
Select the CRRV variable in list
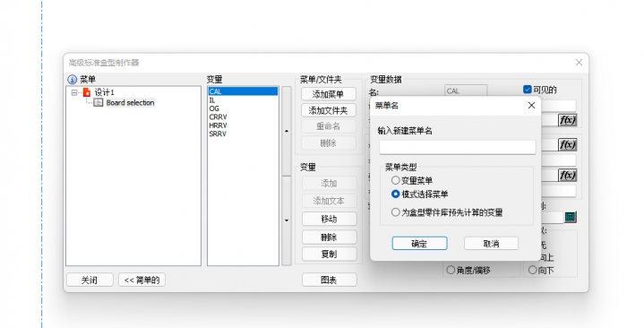pyautogui.click(x=218, y=117)
